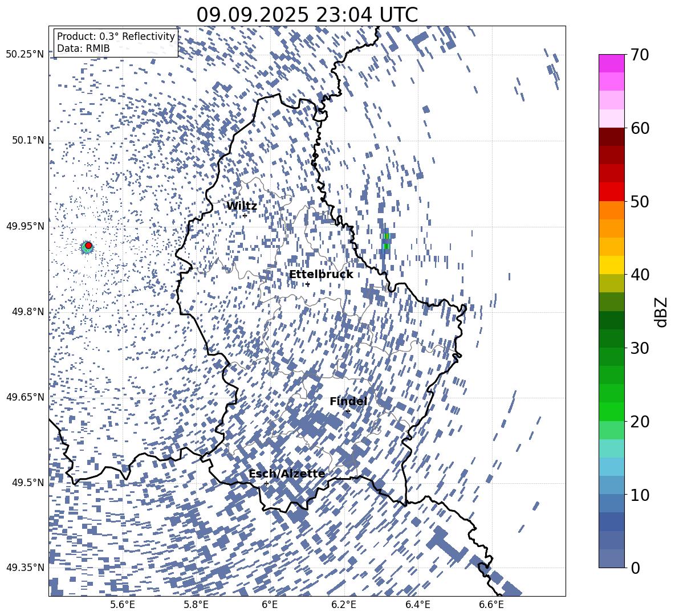This screenshot has width=675, height=616.
Task: Click the green high-reflectivity echo east of Ettelbruck
Action: coord(386,241)
